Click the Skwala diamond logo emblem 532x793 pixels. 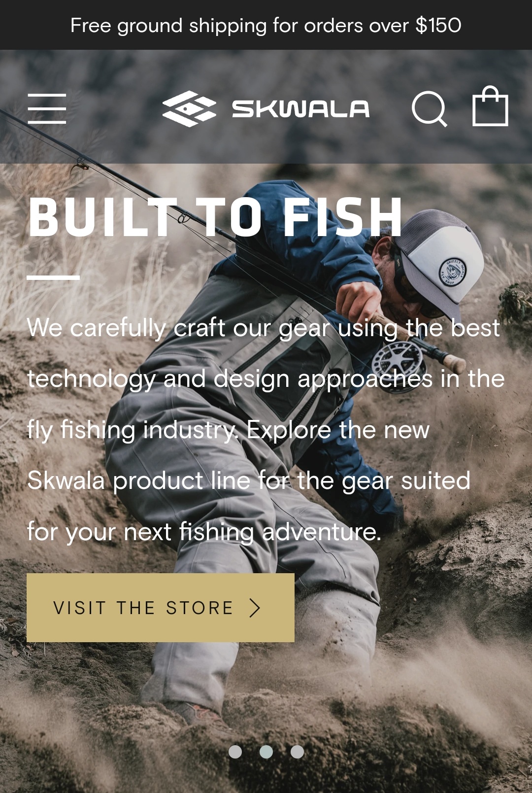pyautogui.click(x=189, y=109)
